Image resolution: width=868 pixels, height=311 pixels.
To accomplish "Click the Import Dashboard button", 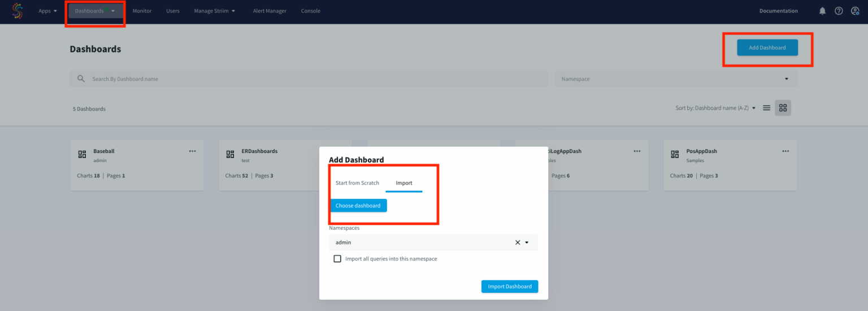I will [510, 287].
